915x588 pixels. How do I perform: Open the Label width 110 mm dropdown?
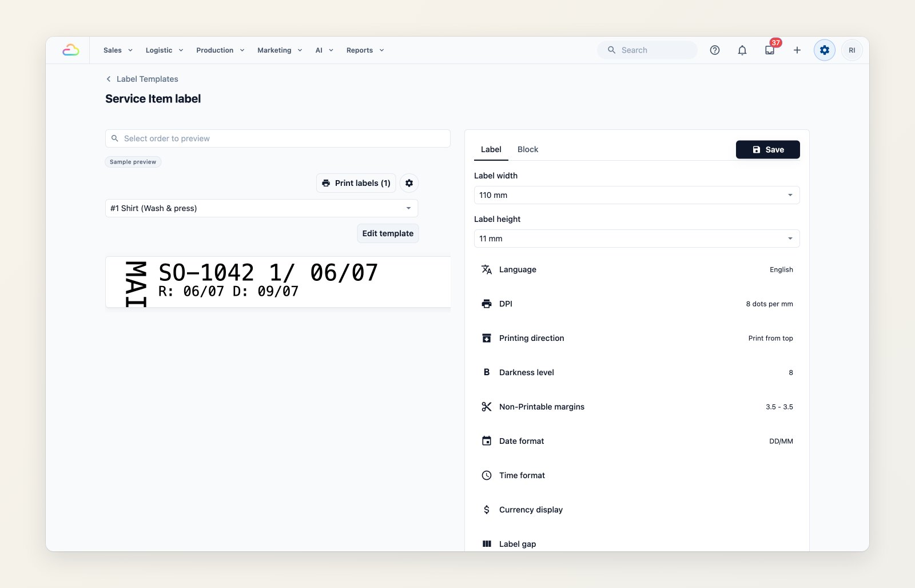(x=636, y=195)
